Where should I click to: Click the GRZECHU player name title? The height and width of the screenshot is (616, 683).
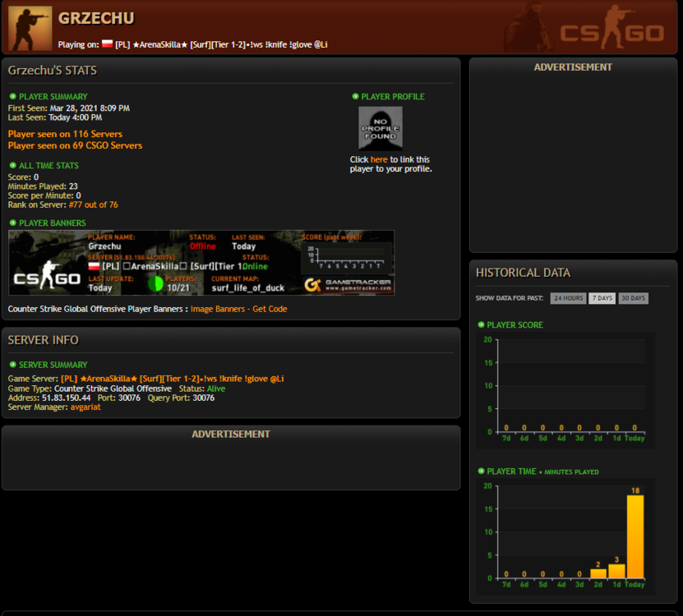[96, 18]
